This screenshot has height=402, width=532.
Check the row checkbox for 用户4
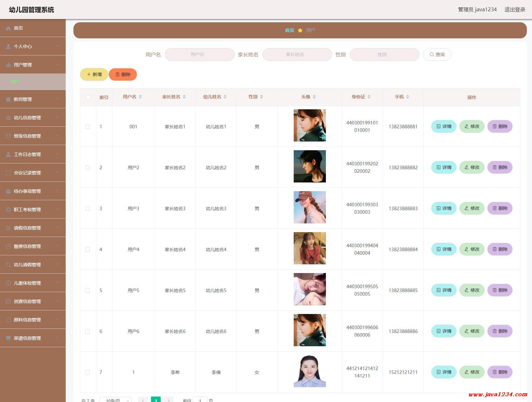[88, 250]
